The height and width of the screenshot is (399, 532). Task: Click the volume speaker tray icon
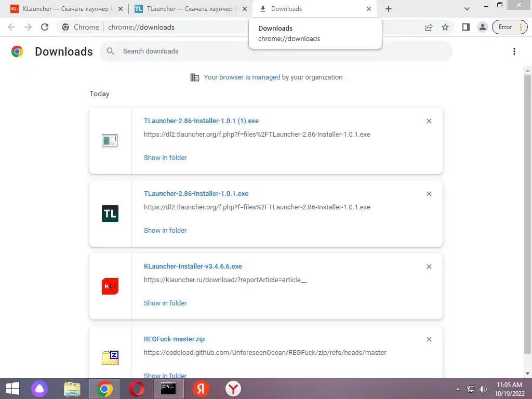point(483,389)
